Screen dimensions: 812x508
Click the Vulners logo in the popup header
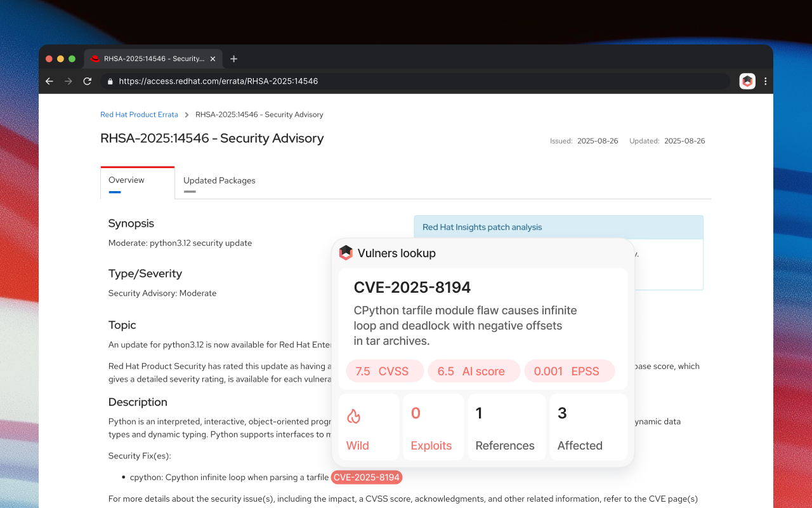346,252
